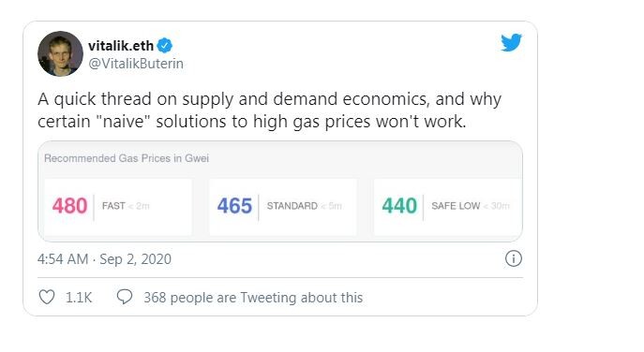The image size is (644, 352).
Task: Click the tweet text about supply and demand
Action: coord(269,110)
